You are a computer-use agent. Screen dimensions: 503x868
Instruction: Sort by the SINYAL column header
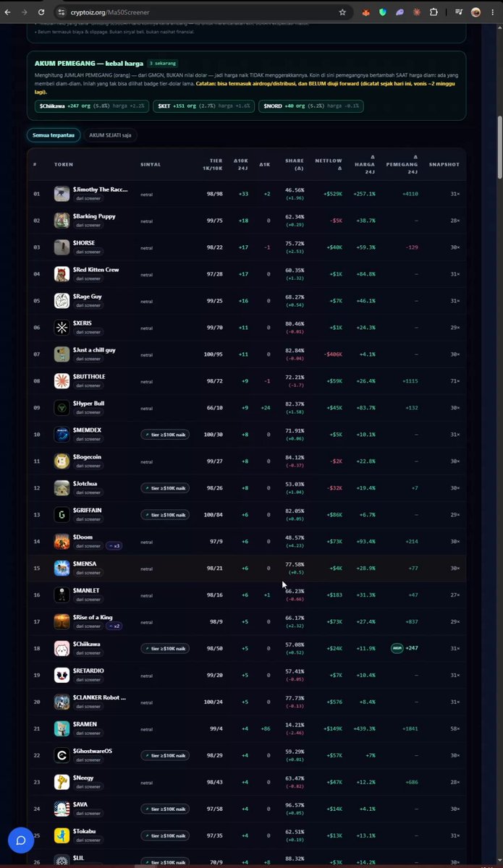pos(151,165)
